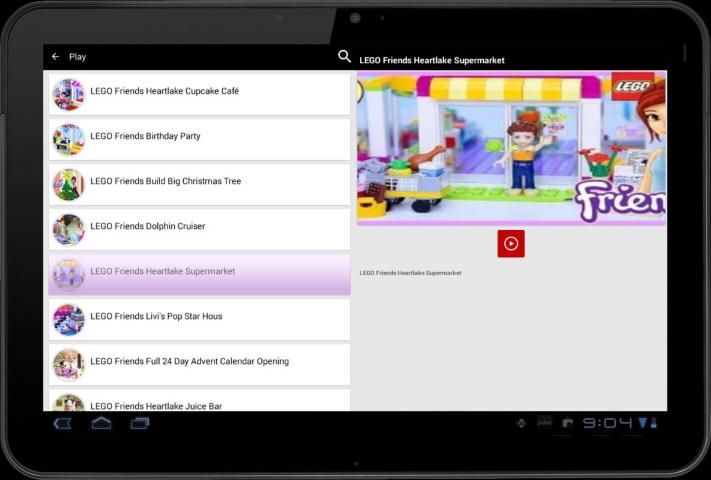Open Android recent apps button
Viewport: 711px width, 480px height.
[140, 423]
